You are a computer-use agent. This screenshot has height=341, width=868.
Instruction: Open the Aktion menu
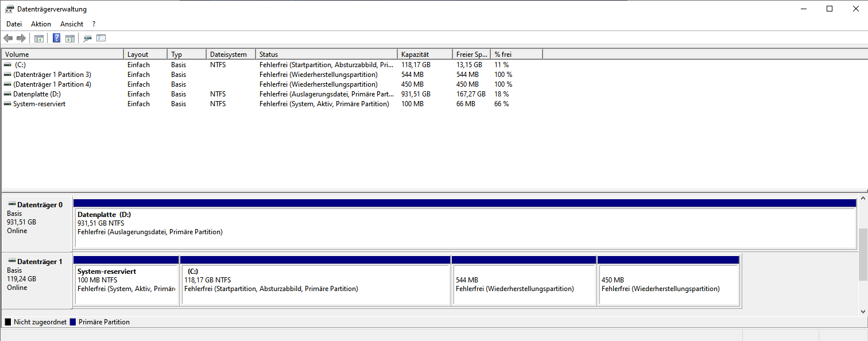41,24
